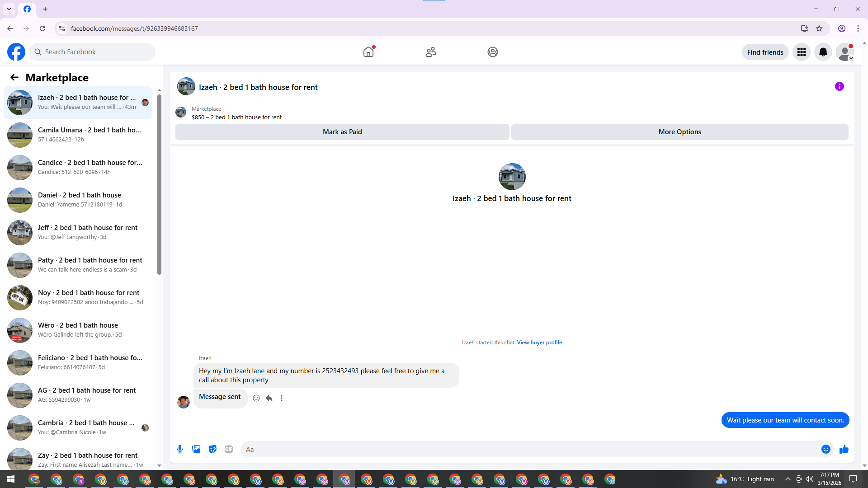Reload the page
Image resolution: width=868 pixels, height=488 pixels.
tap(42, 28)
